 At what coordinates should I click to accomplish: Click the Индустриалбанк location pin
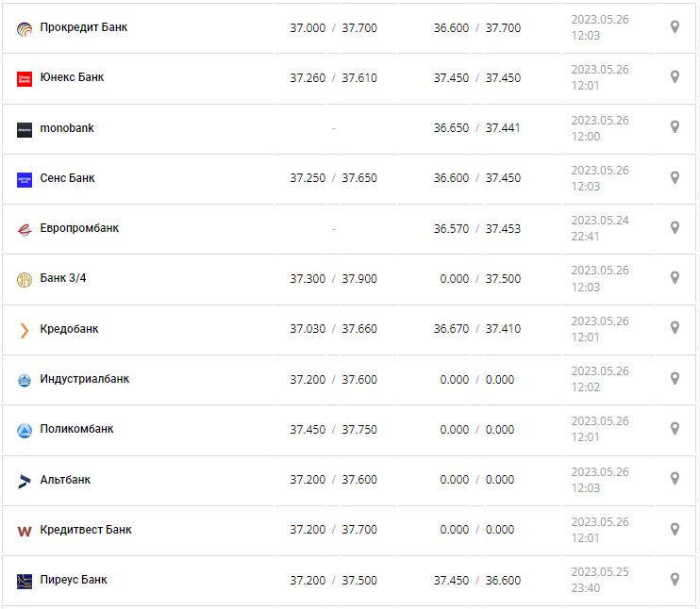click(x=675, y=379)
